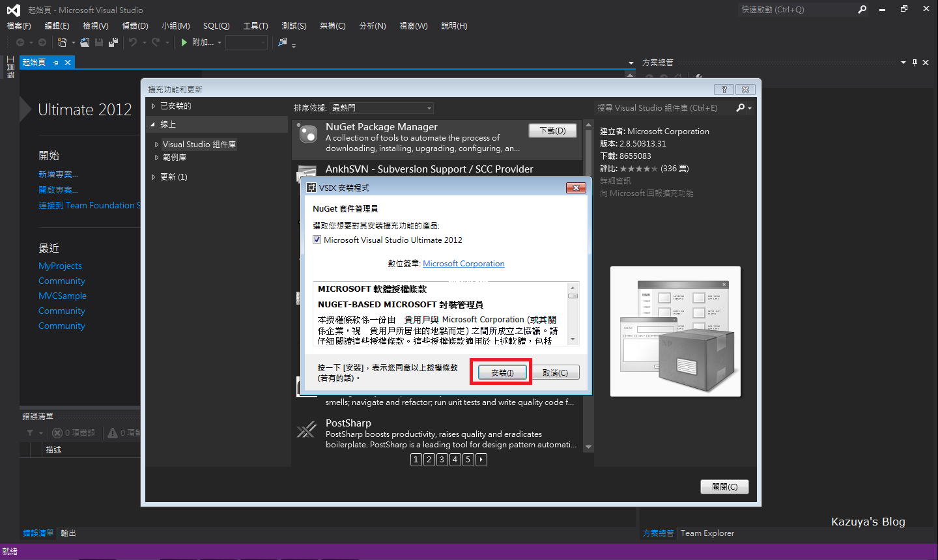The height and width of the screenshot is (560, 938).
Task: Go to next results page arrow
Action: pyautogui.click(x=481, y=460)
